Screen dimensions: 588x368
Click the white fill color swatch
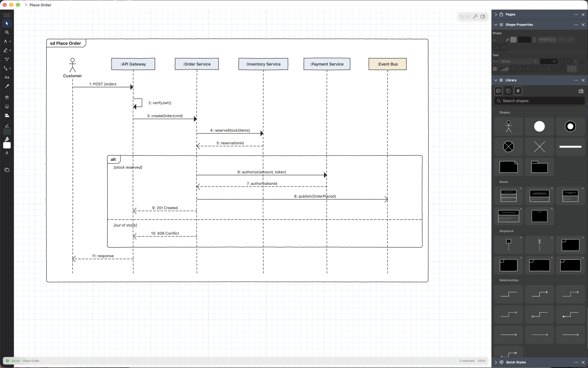7,146
